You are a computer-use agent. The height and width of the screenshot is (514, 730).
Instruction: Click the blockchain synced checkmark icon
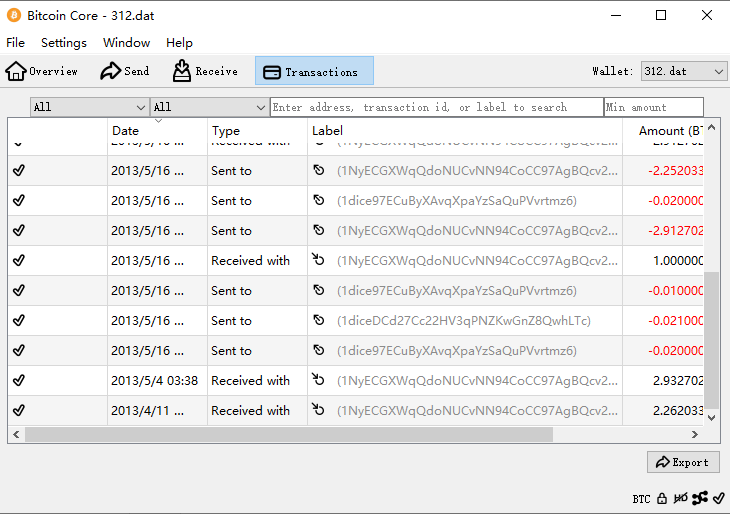point(718,498)
